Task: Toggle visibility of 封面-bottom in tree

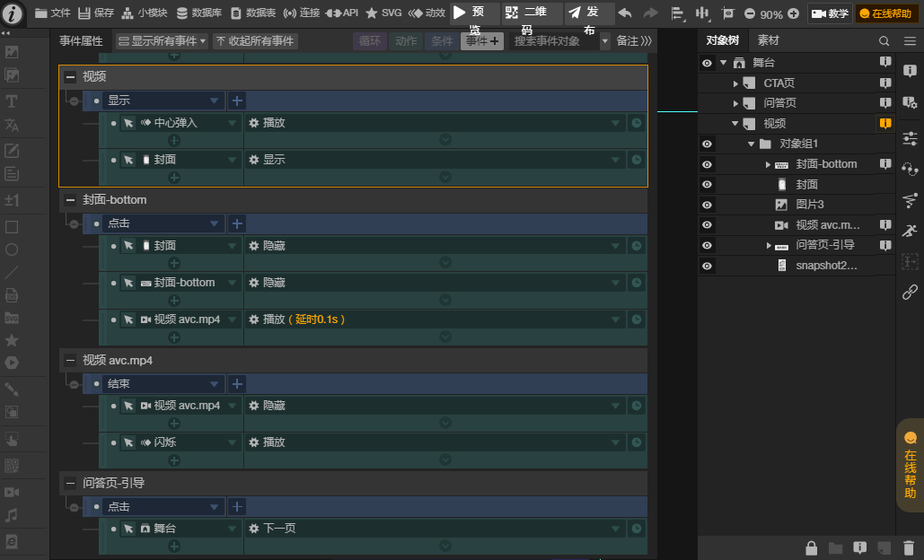Action: 708,164
